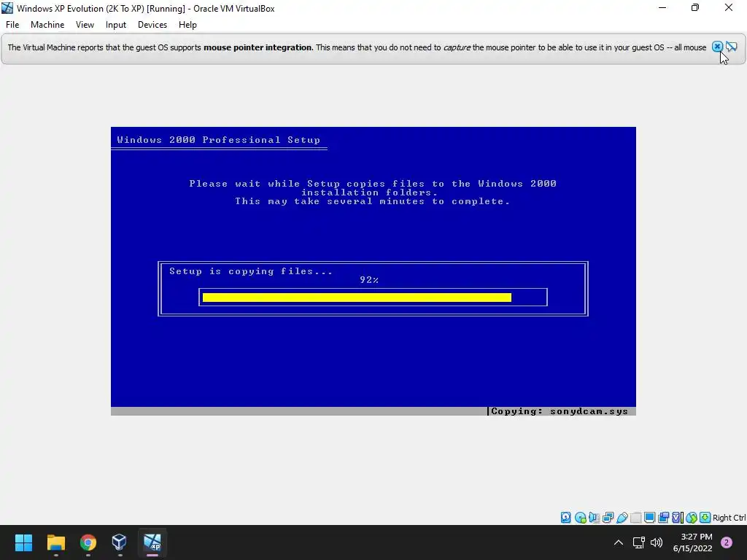Open the File menu

12,25
